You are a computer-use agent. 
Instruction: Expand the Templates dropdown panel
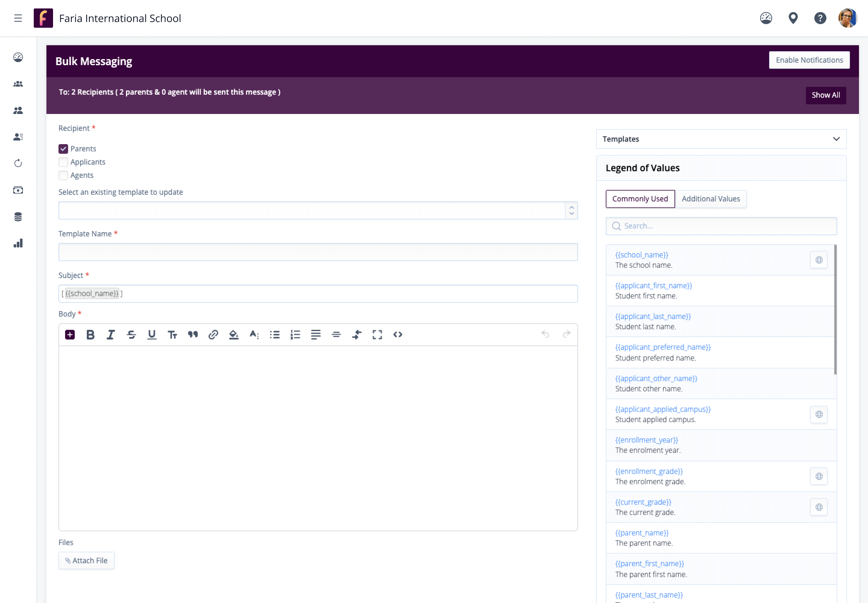pyautogui.click(x=721, y=139)
